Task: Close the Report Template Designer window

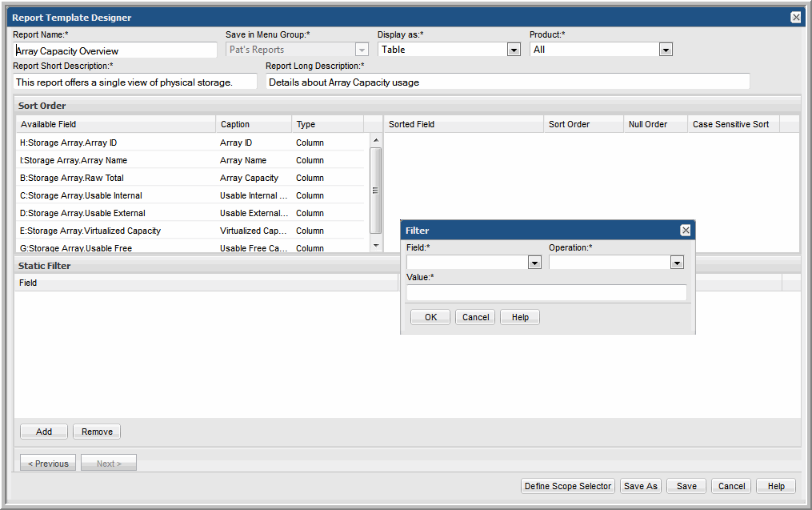Action: 795,17
